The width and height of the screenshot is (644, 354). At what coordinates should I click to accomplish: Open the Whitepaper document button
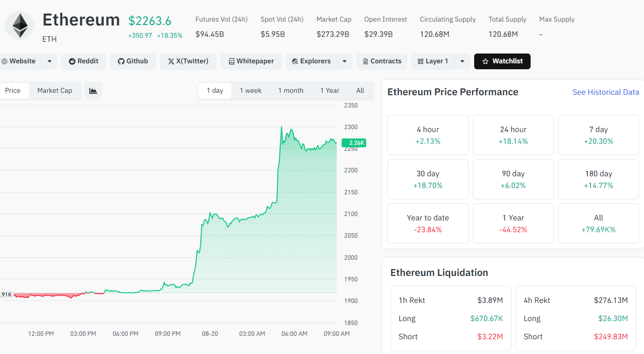tap(251, 61)
